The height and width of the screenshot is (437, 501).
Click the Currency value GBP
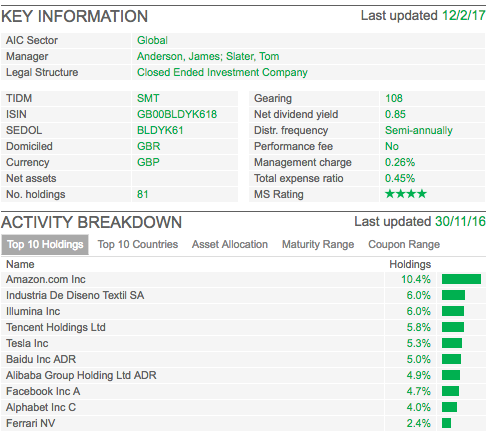click(148, 162)
